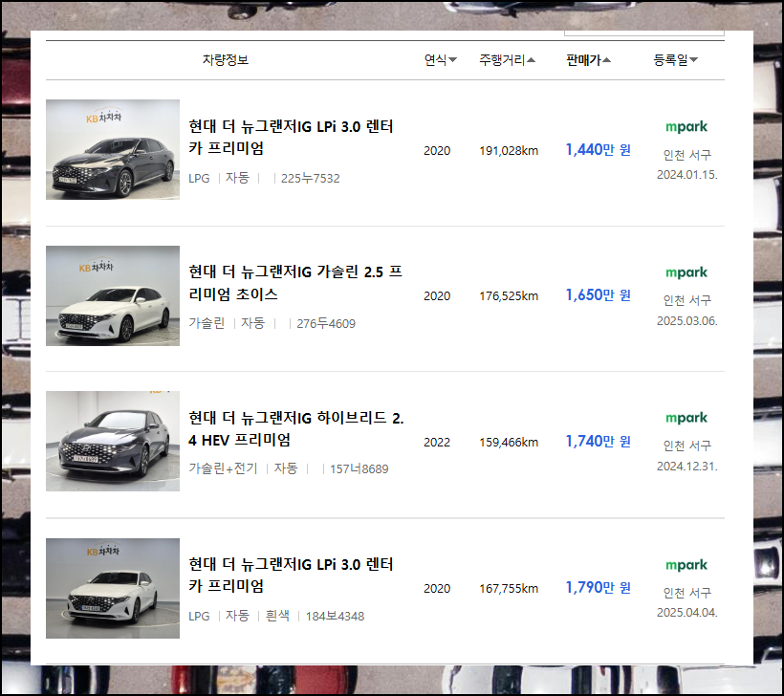Viewport: 784px width, 696px height.
Task: Click registration date 2024.12.31.
Action: tap(687, 466)
